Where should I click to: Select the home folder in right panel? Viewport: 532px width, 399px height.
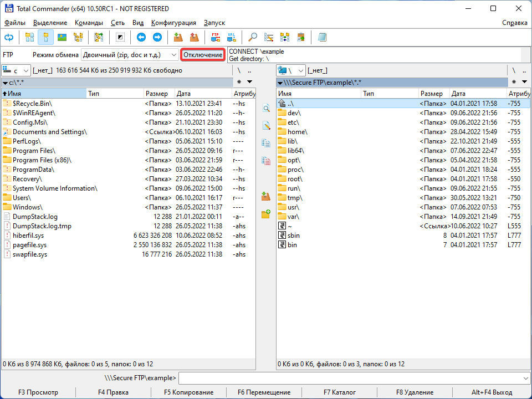click(x=297, y=132)
